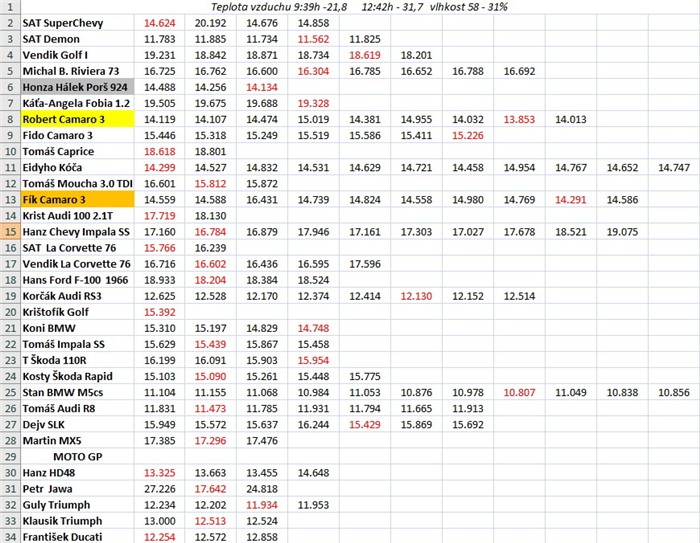Select the 'MOTO GP' heading cell
The image size is (700, 543).
pos(77,457)
